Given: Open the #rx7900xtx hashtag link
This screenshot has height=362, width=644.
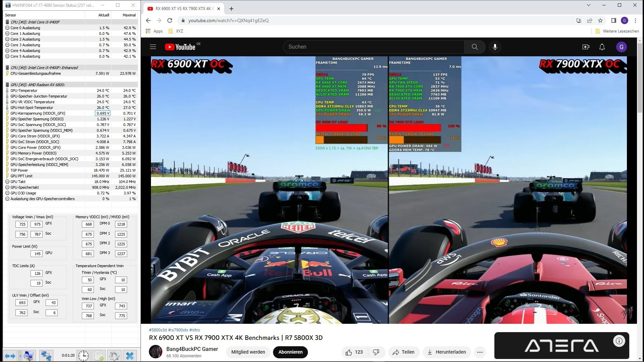Looking at the screenshot, I should 178,330.
